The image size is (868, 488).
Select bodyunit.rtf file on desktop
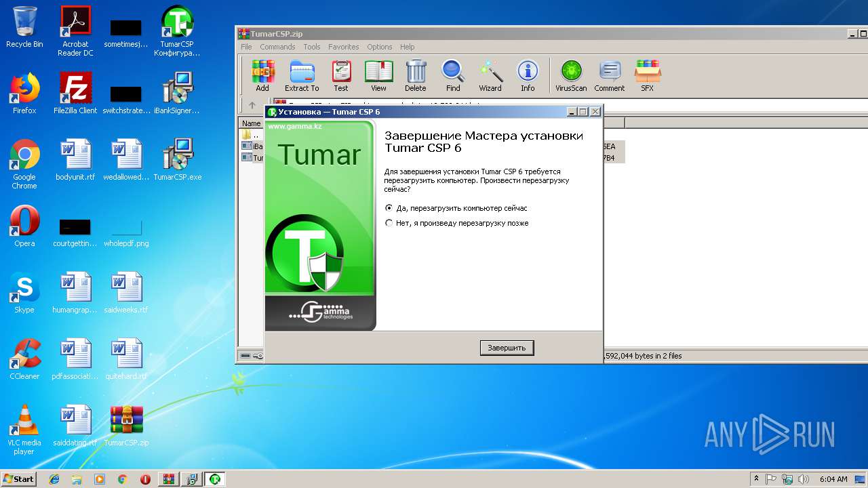click(75, 160)
